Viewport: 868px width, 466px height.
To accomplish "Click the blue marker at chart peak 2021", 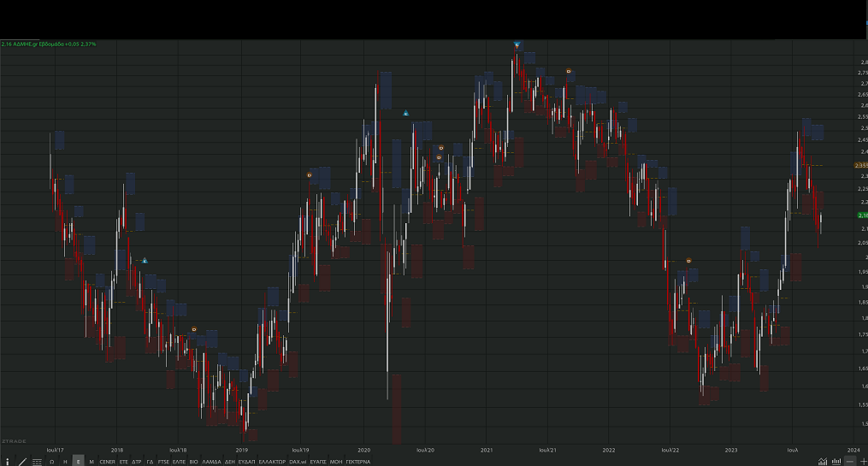I will [517, 44].
